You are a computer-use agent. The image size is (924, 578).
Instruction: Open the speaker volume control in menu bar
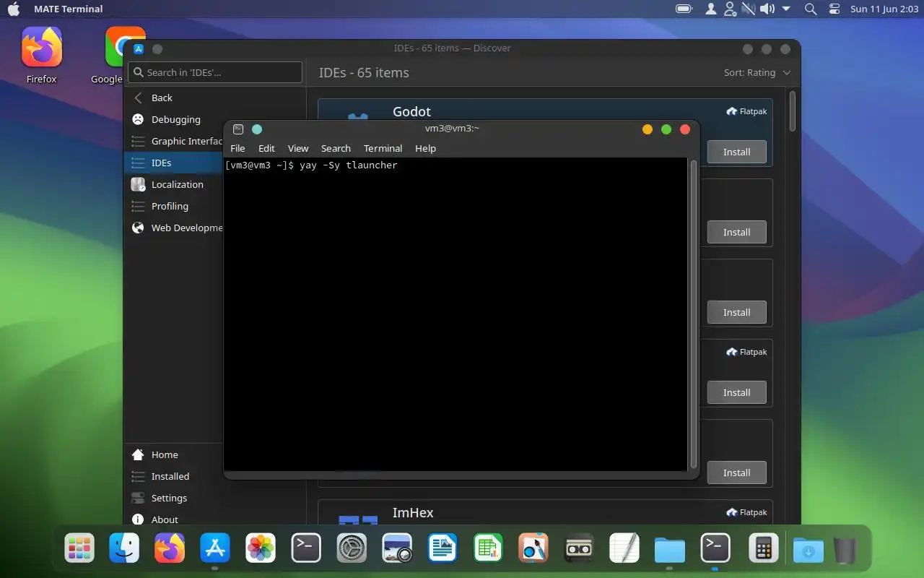[767, 9]
